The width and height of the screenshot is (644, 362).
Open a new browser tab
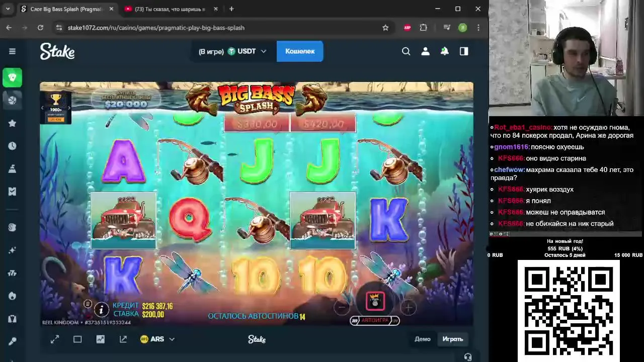point(231,9)
